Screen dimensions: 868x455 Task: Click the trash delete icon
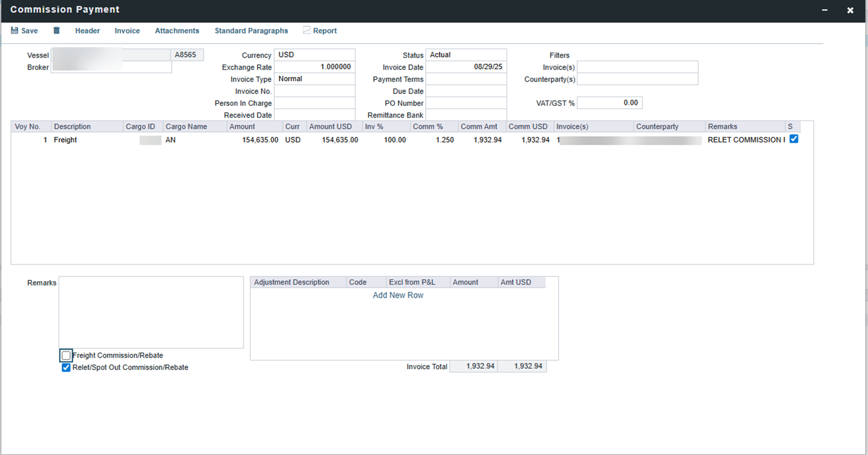point(56,31)
